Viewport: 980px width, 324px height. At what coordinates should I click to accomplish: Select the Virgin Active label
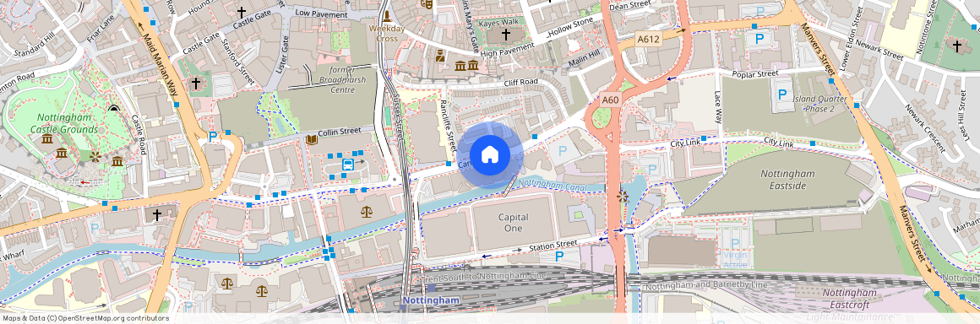click(735, 261)
